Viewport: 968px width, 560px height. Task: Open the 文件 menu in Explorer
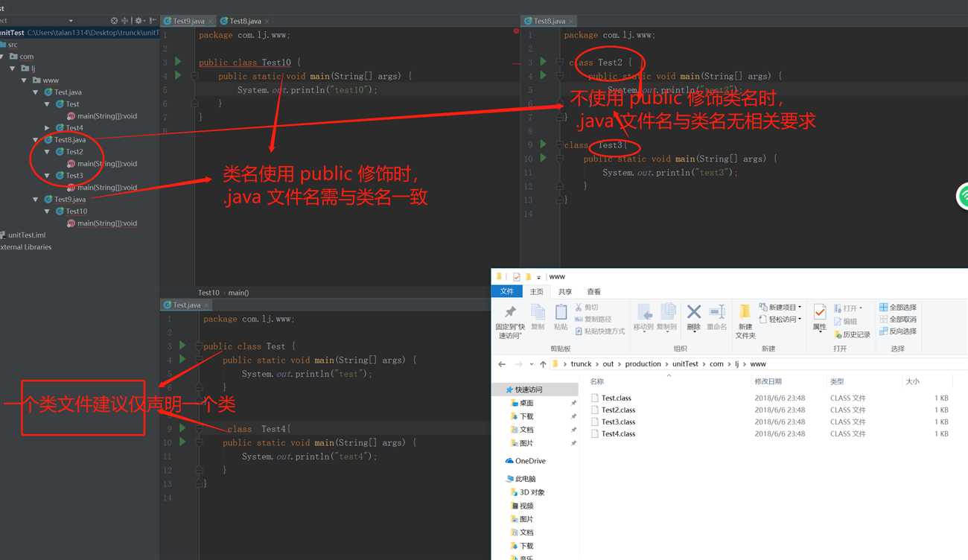[x=507, y=292]
